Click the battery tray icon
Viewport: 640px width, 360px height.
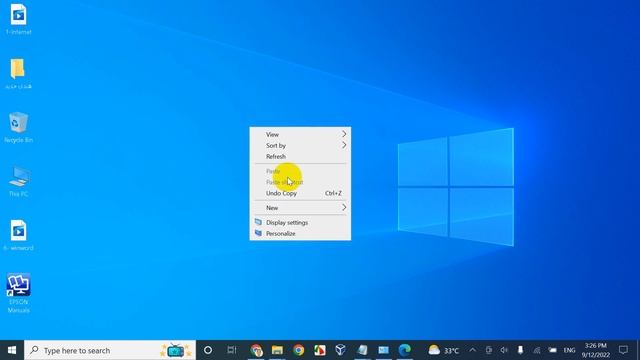click(x=553, y=350)
